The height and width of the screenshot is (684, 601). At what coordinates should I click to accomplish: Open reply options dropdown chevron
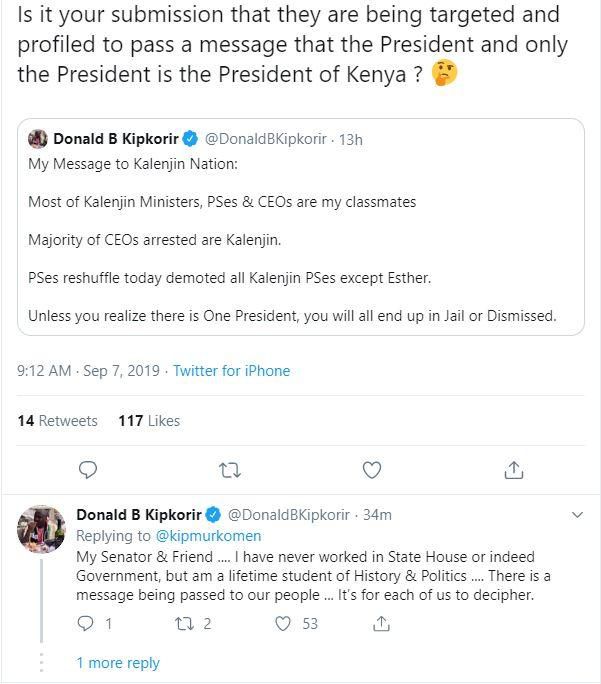[576, 515]
